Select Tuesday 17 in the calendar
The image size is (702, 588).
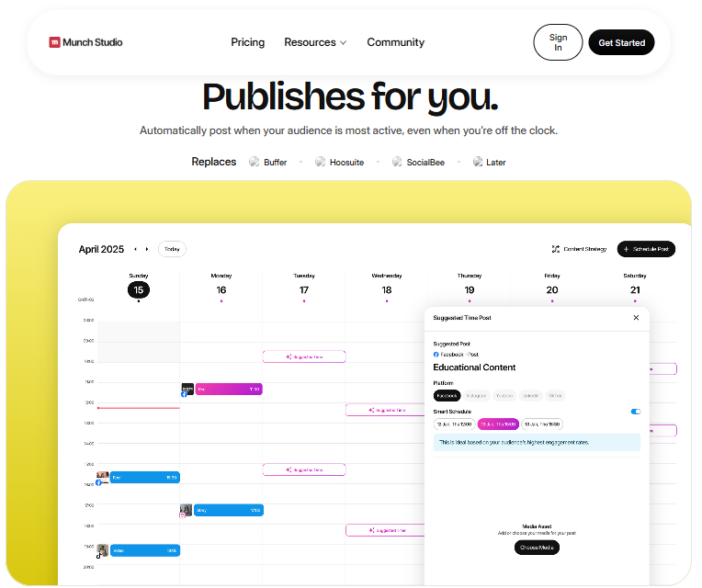304,290
